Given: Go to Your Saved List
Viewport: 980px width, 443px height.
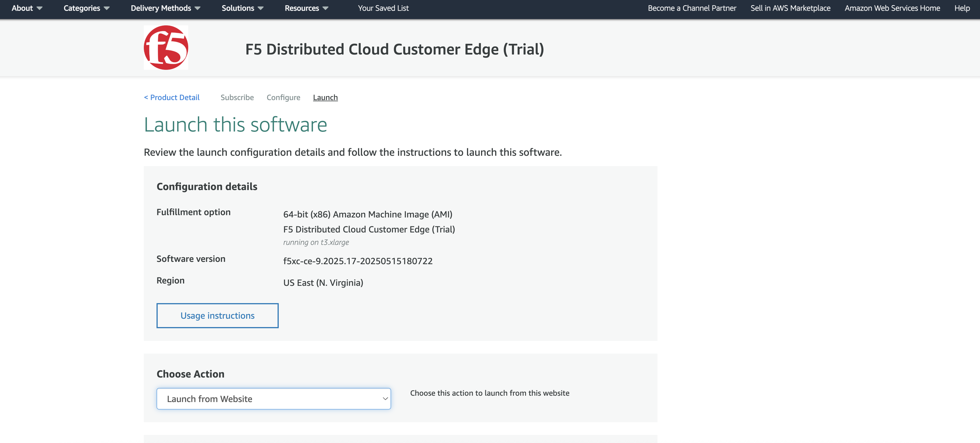Looking at the screenshot, I should point(383,8).
